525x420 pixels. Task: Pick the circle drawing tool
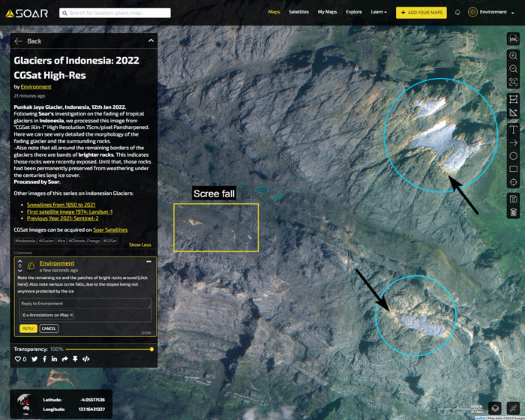[513, 156]
